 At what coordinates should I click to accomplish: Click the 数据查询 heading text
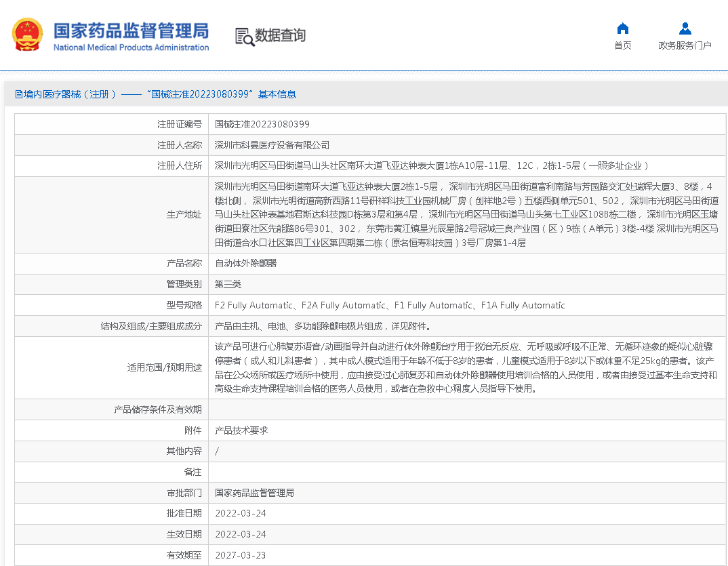281,36
